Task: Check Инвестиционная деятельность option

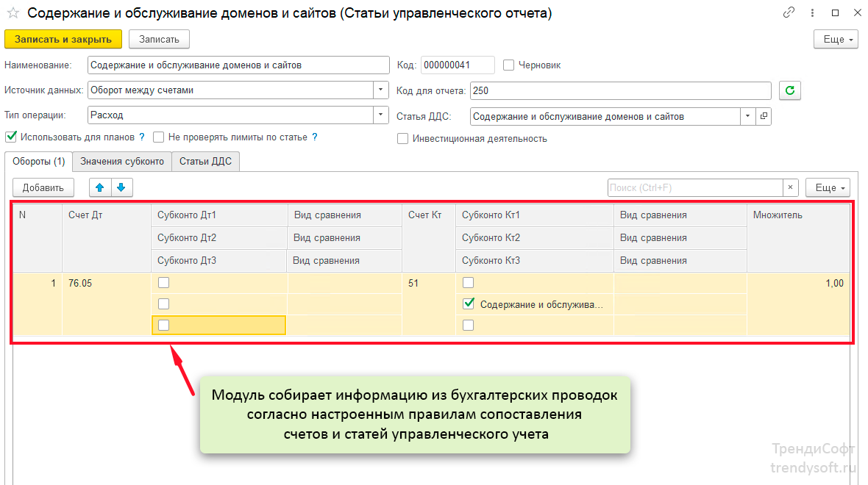Action: tap(402, 139)
